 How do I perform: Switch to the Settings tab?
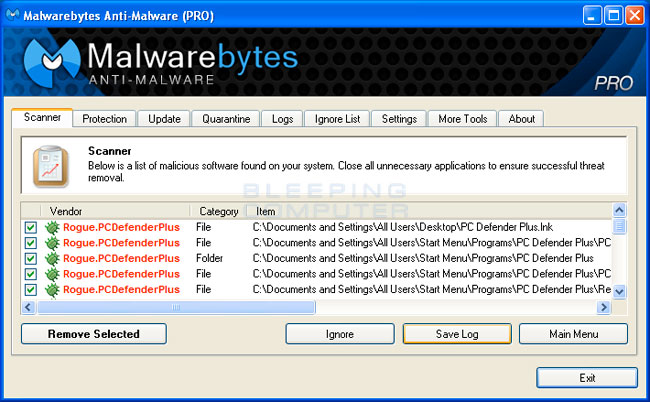tap(399, 119)
